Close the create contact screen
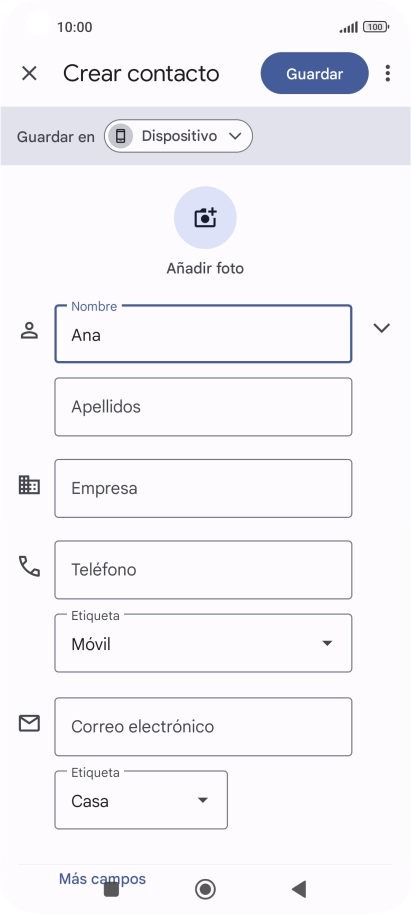The image size is (411, 914). tap(29, 73)
